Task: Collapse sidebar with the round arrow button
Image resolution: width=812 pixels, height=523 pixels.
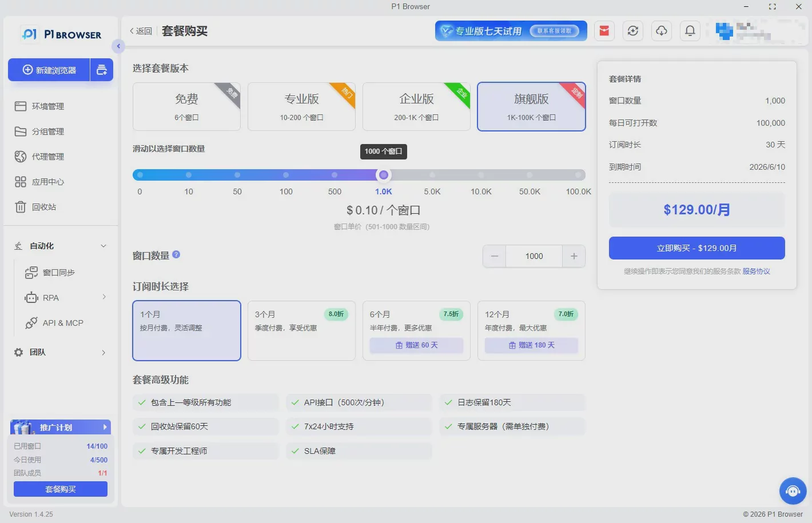Action: pos(118,46)
